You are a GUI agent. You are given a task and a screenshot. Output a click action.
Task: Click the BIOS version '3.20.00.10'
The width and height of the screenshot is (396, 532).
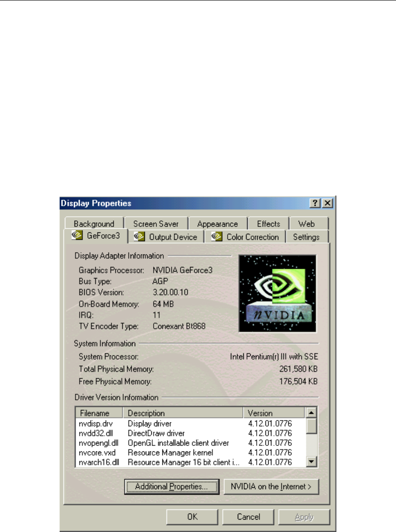tap(170, 292)
